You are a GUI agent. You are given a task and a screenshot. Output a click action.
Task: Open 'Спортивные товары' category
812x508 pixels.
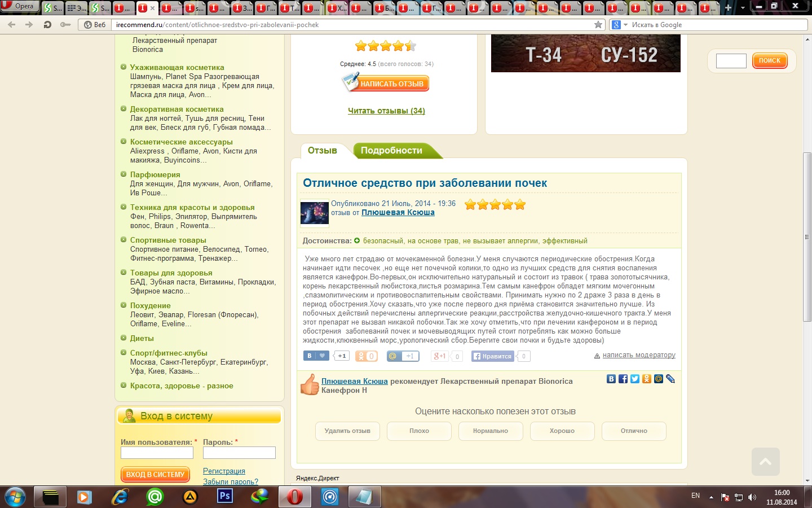[168, 240]
